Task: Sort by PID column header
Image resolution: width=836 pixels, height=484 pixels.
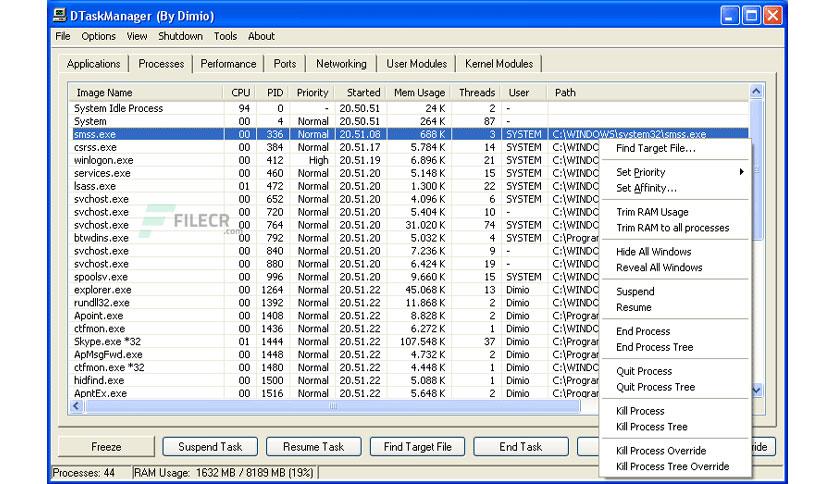Action: pos(273,93)
